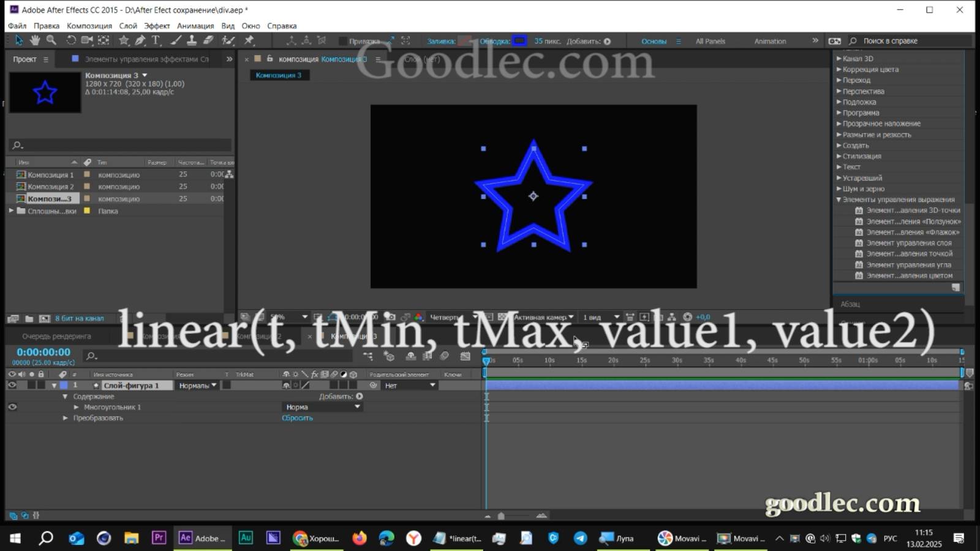Screen dimensions: 980x551
Task: Expand the Многоугольник 1 group
Action: [76, 407]
